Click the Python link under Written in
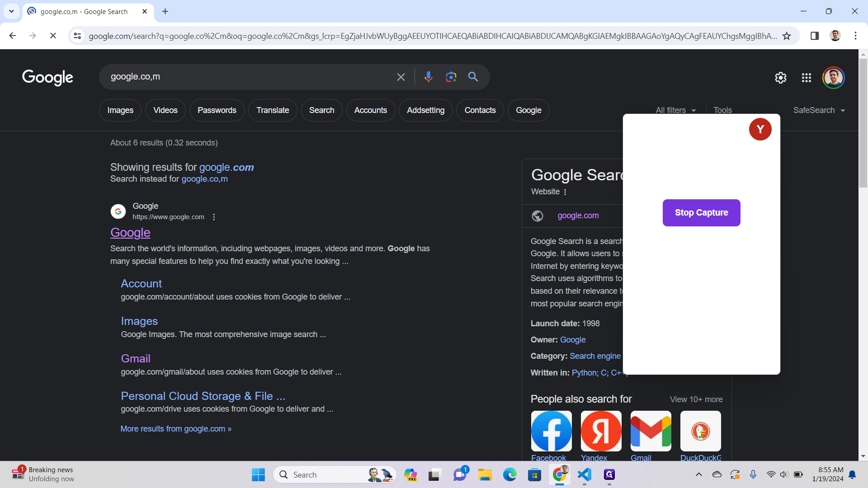Screen dimensions: 868x488 584,373
